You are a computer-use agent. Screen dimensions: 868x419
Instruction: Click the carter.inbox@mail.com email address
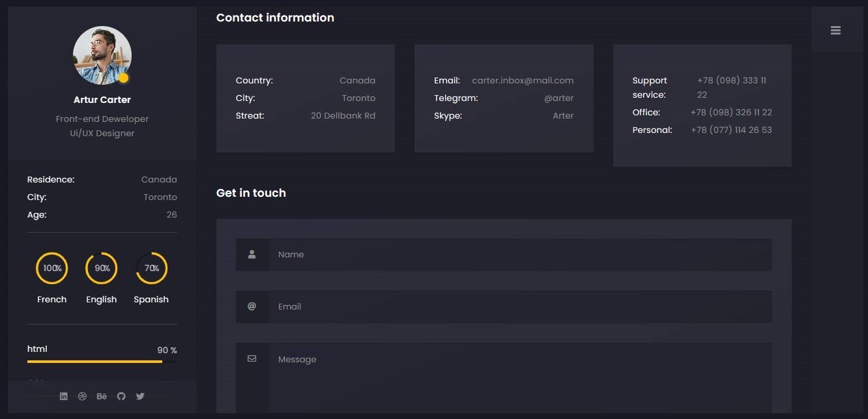click(x=523, y=81)
